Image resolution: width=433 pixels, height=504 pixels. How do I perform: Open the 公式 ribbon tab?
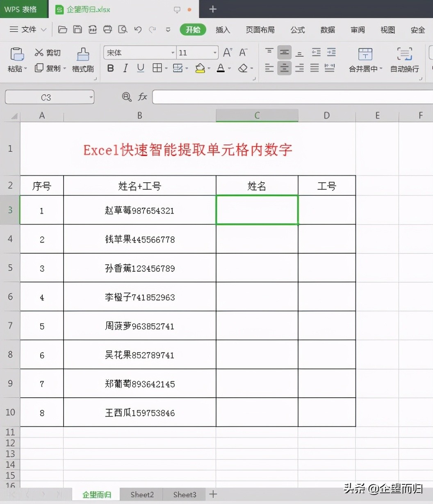pyautogui.click(x=298, y=30)
